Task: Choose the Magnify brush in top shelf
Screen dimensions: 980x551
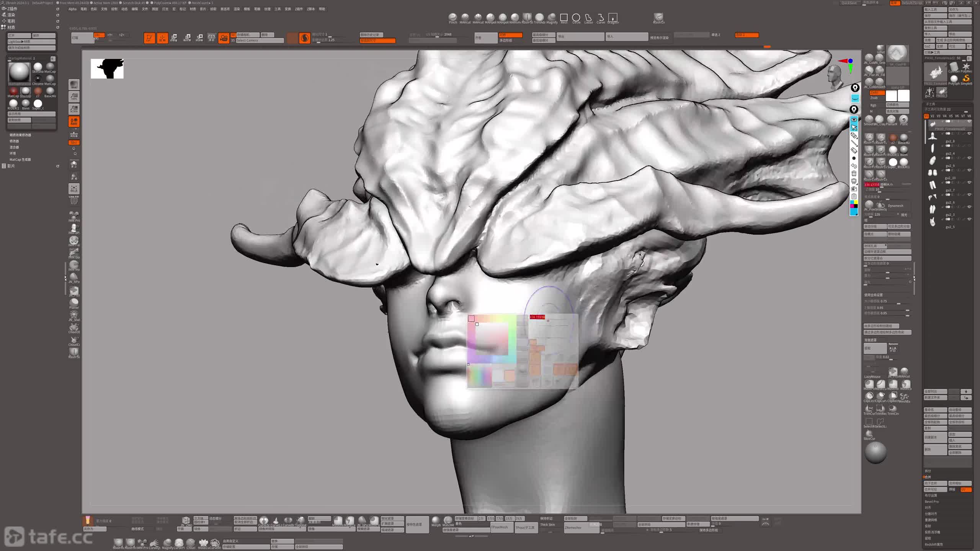Action: (552, 18)
